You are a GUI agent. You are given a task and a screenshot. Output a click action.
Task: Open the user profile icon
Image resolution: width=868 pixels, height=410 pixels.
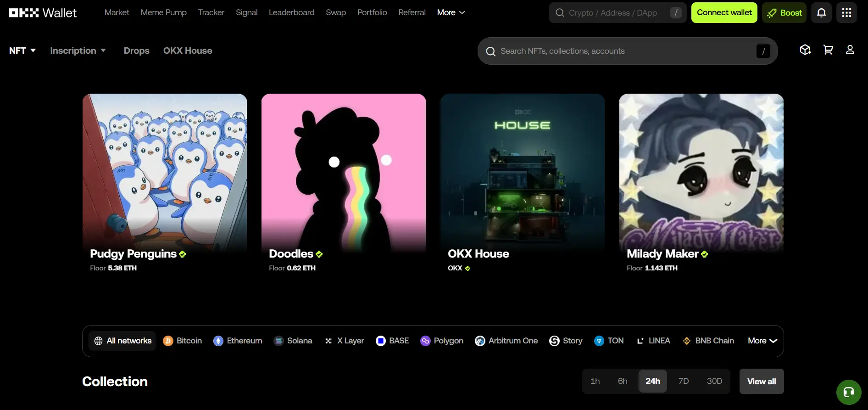[x=850, y=50]
